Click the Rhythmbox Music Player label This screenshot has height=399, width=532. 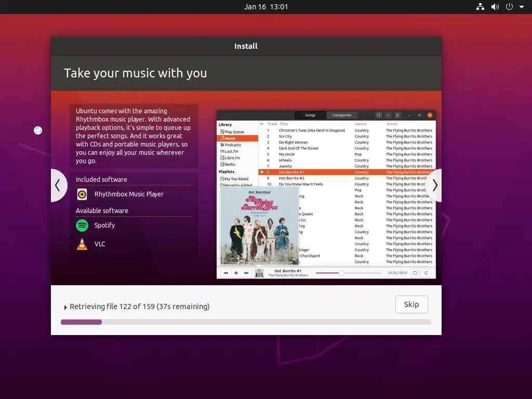pos(129,194)
